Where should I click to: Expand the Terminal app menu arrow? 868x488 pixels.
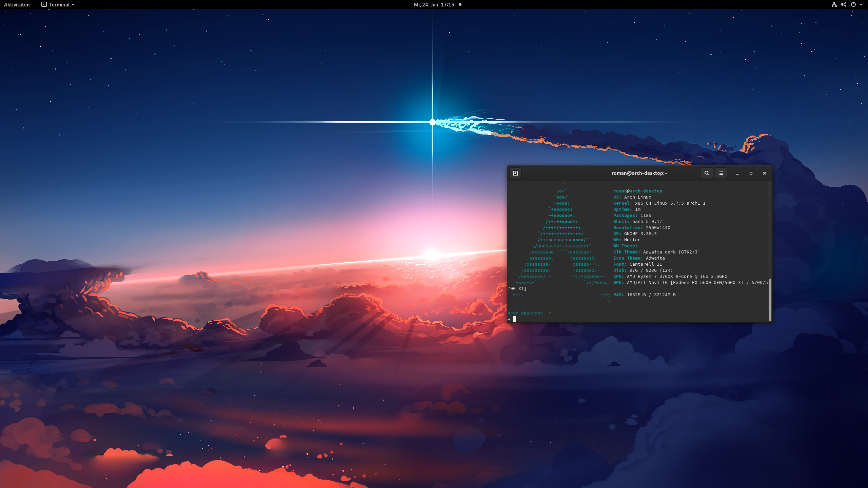point(73,5)
